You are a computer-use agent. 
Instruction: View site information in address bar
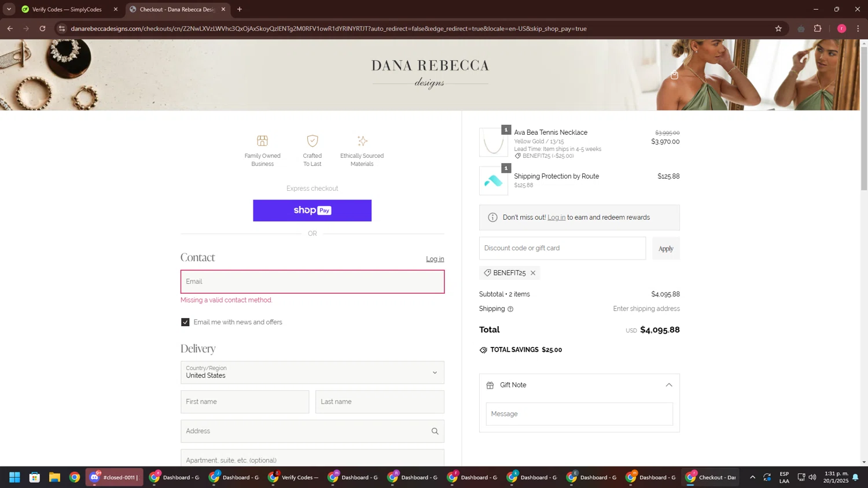tap(62, 28)
